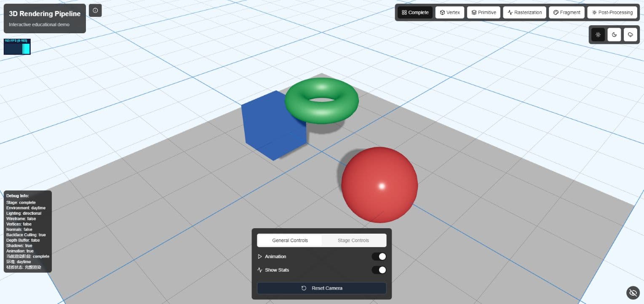Click the circular reset icon in Reset Camera
644x304 pixels.
click(304, 288)
